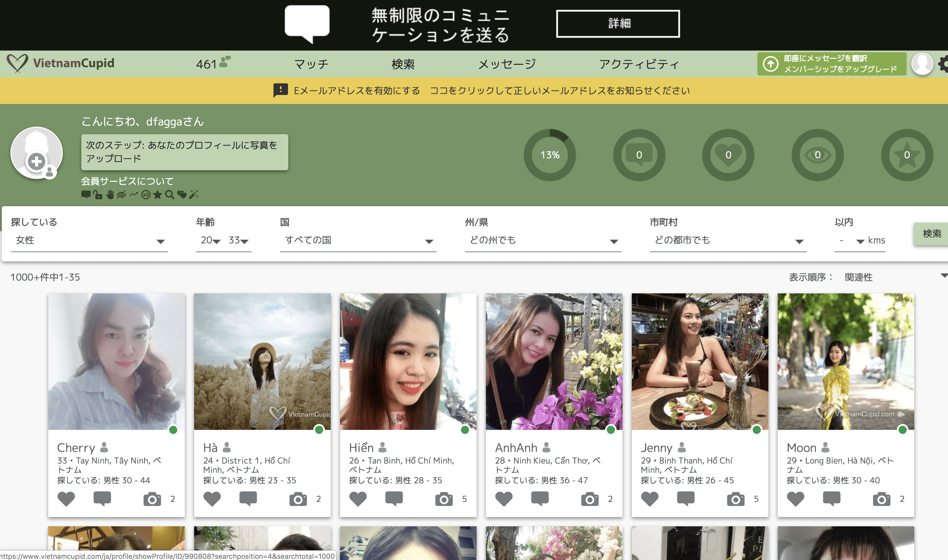Click the 13% profile completion progress circle
This screenshot has width=948, height=560.
pos(550,155)
